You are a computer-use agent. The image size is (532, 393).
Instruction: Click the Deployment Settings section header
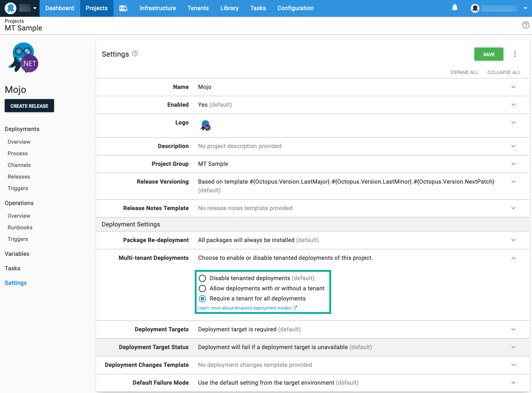point(313,225)
